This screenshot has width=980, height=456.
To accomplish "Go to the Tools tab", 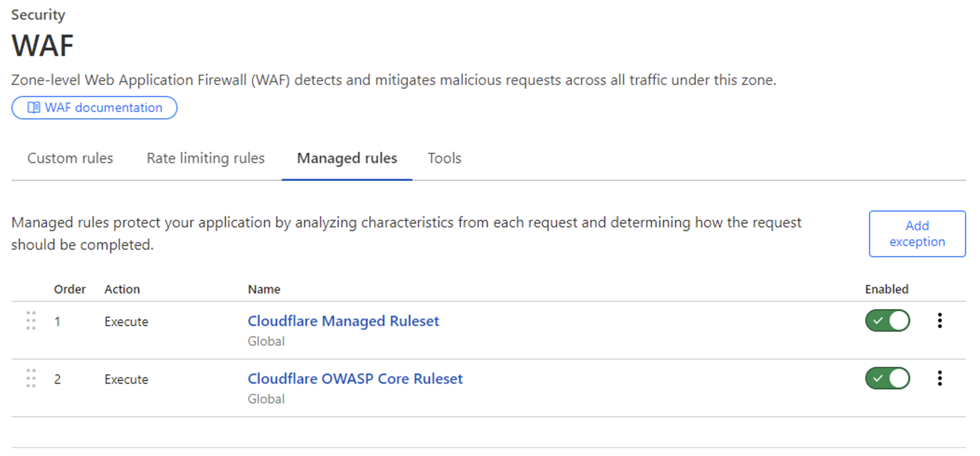I will pyautogui.click(x=444, y=158).
